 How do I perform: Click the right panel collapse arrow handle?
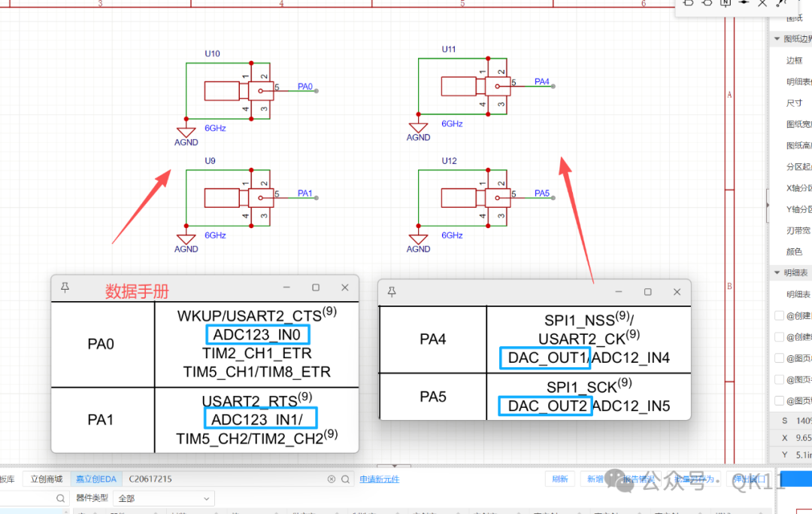768,205
